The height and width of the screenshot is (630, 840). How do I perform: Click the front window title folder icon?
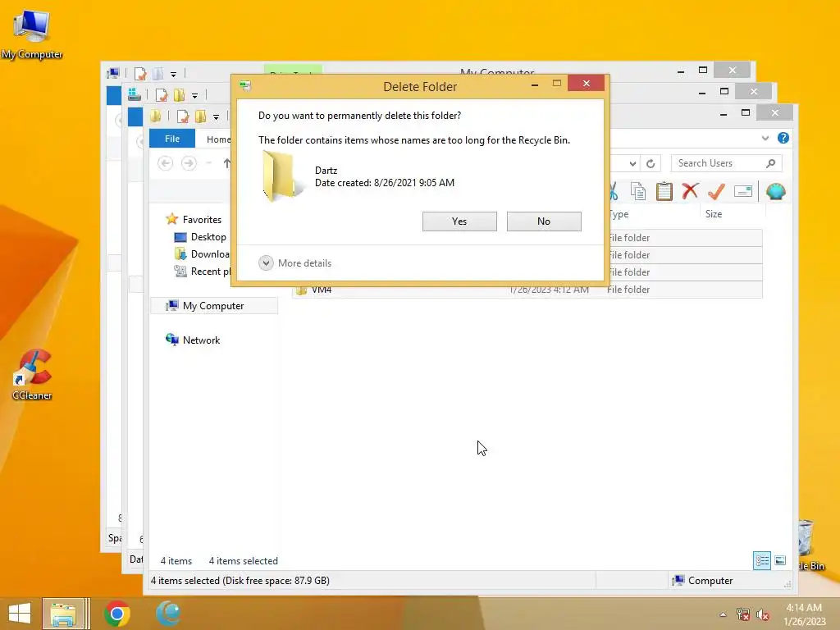[x=155, y=116]
